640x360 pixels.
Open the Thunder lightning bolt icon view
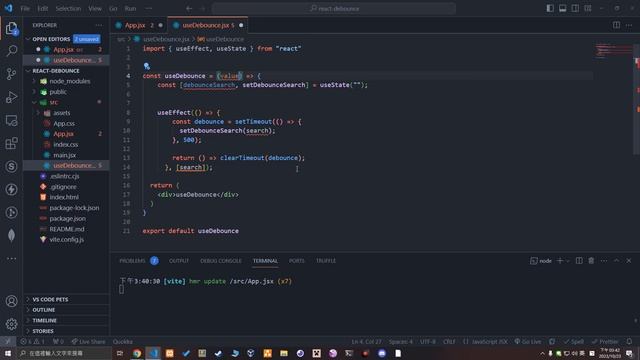click(11, 189)
